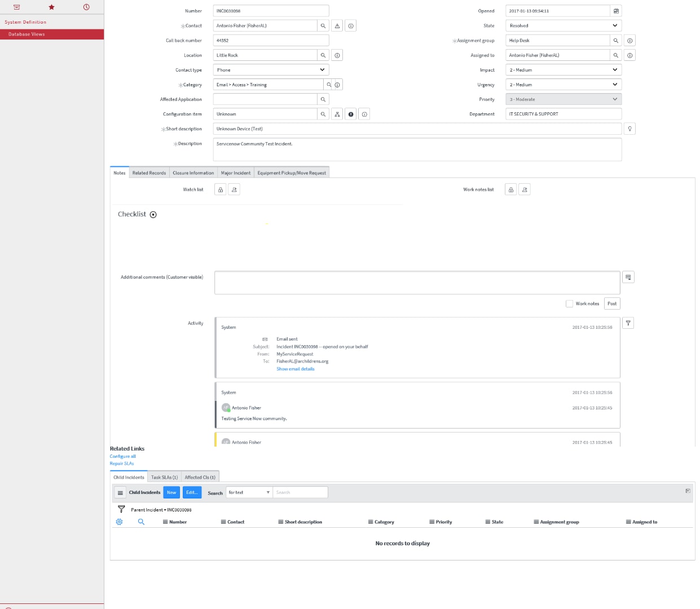This screenshot has width=700, height=609.
Task: Open the Activity filter funnel
Action: point(628,323)
